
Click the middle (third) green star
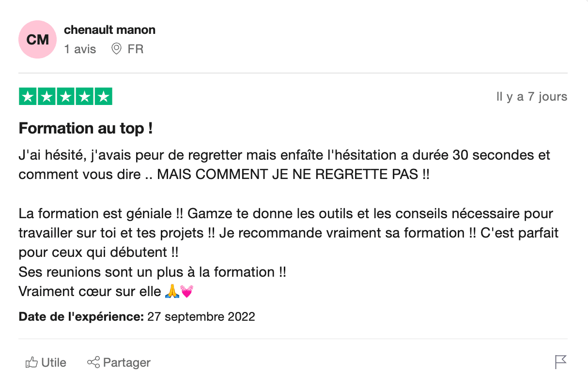[65, 97]
